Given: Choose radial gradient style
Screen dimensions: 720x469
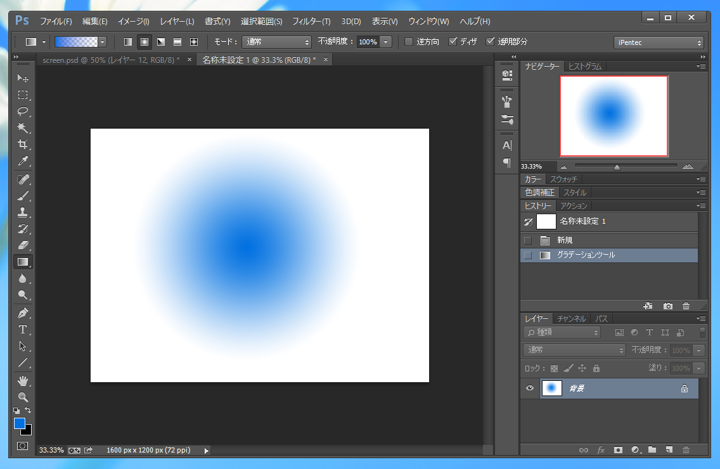Looking at the screenshot, I should click(144, 42).
